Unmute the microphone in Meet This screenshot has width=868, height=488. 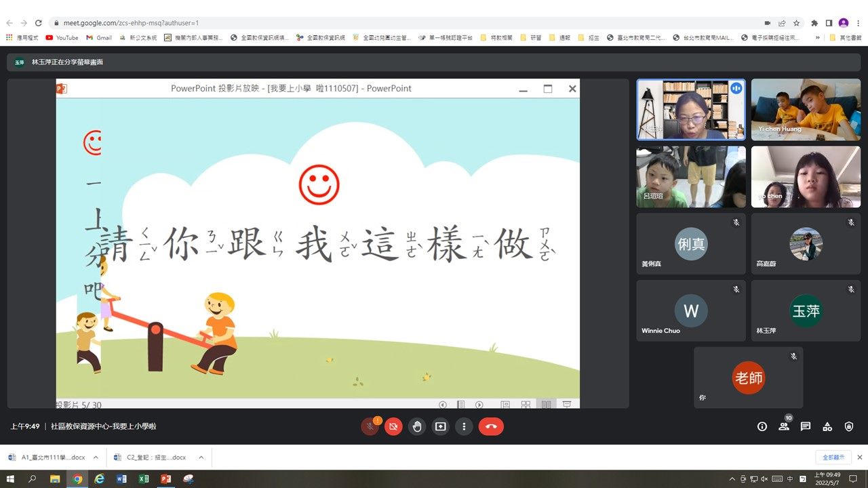370,426
